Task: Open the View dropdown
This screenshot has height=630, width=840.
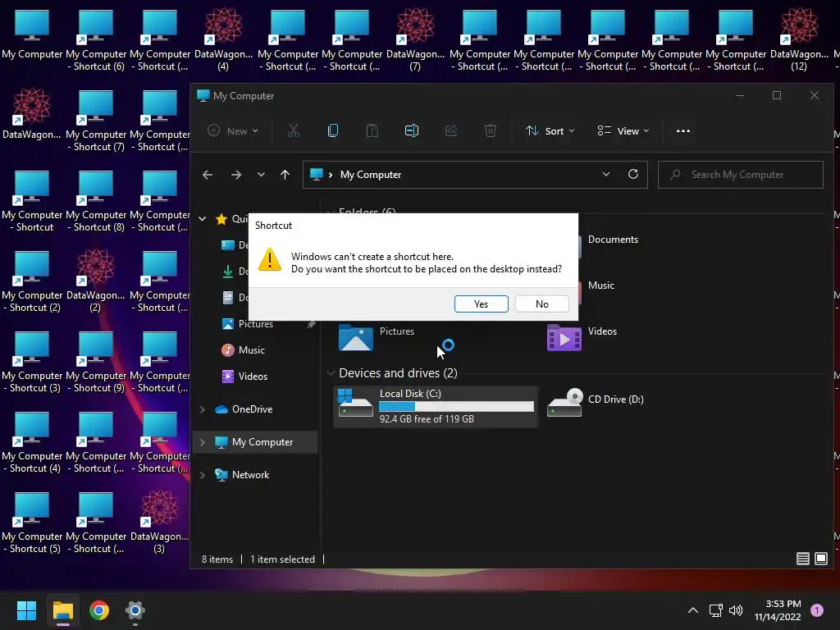Action: [x=623, y=130]
